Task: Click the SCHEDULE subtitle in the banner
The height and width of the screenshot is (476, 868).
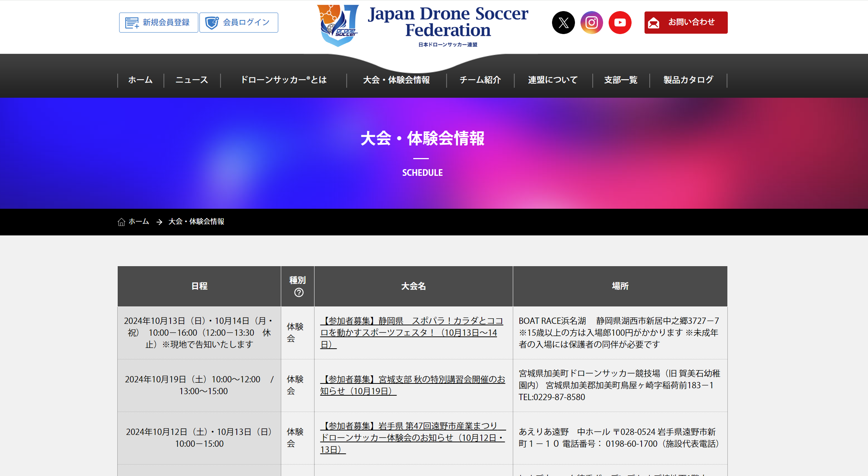Action: tap(423, 173)
